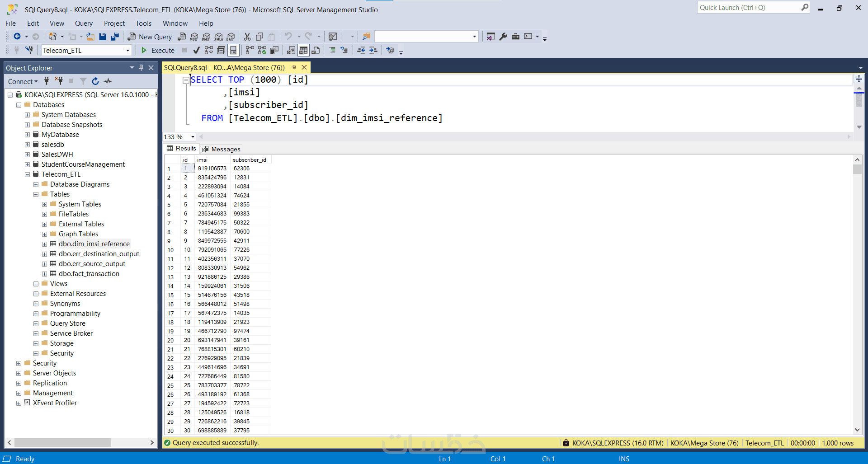Screen dimensions: 868x464
Task: Display the estimated execution plan
Action: 208,50
